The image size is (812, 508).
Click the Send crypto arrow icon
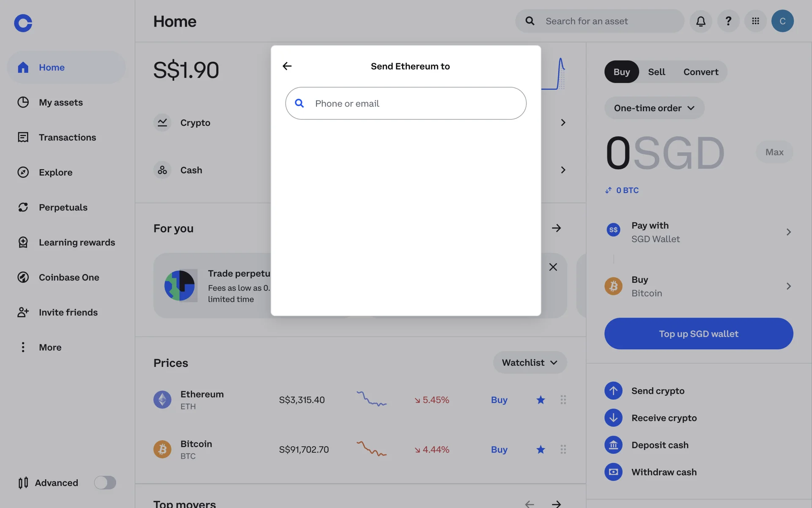[x=613, y=391]
